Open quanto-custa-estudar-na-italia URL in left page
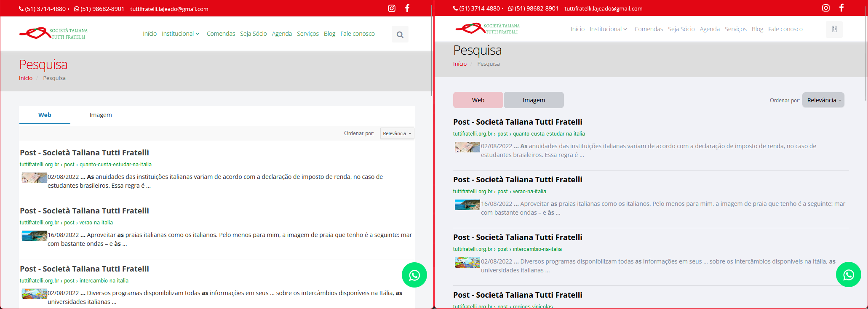The height and width of the screenshot is (309, 868). [85, 165]
